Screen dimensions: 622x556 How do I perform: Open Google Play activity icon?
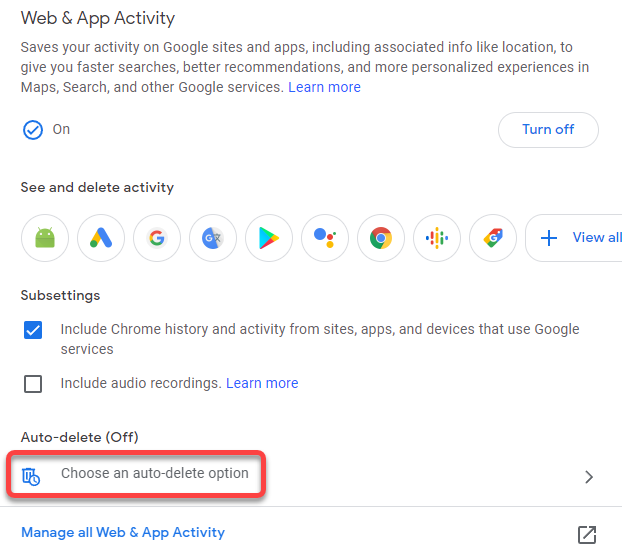coord(269,238)
